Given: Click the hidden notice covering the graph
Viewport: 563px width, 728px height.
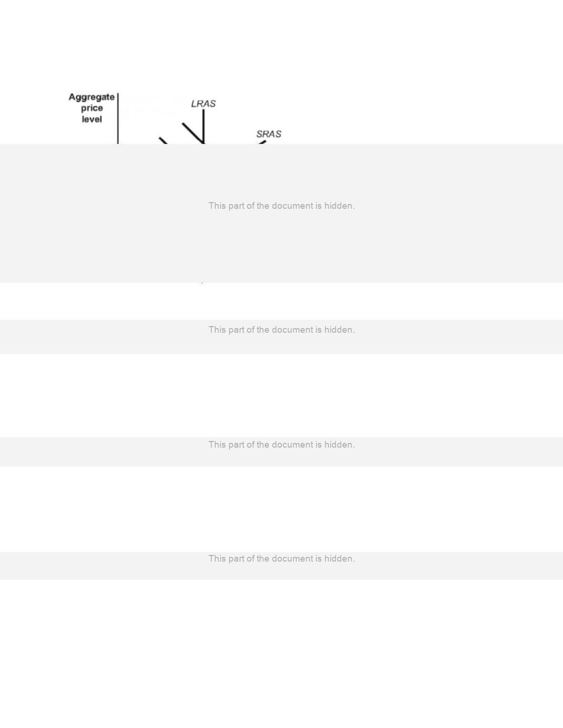Looking at the screenshot, I should [281, 206].
